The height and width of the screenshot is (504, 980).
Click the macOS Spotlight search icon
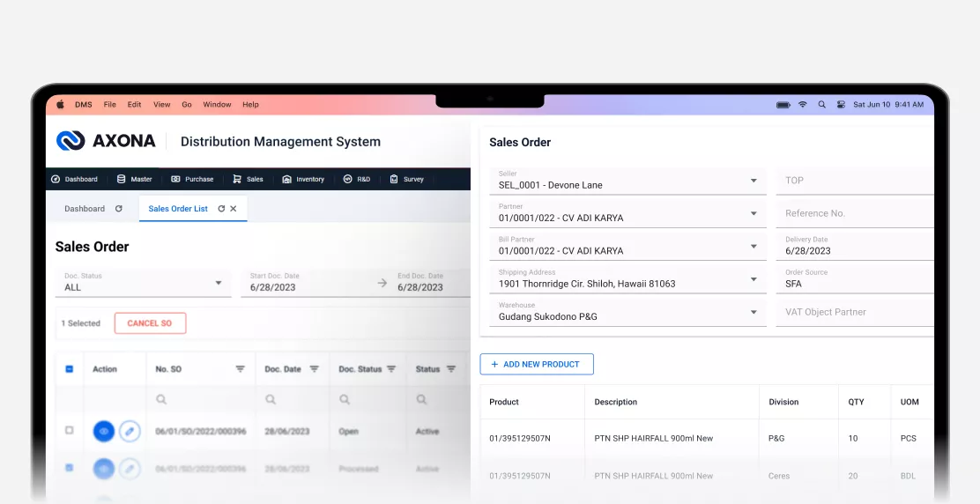(822, 105)
